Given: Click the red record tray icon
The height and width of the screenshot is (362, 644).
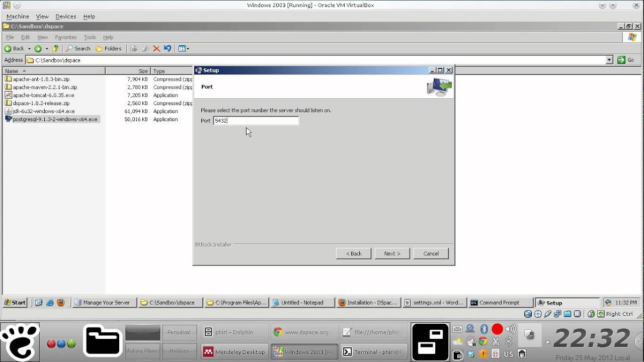Looking at the screenshot, I should point(497,329).
